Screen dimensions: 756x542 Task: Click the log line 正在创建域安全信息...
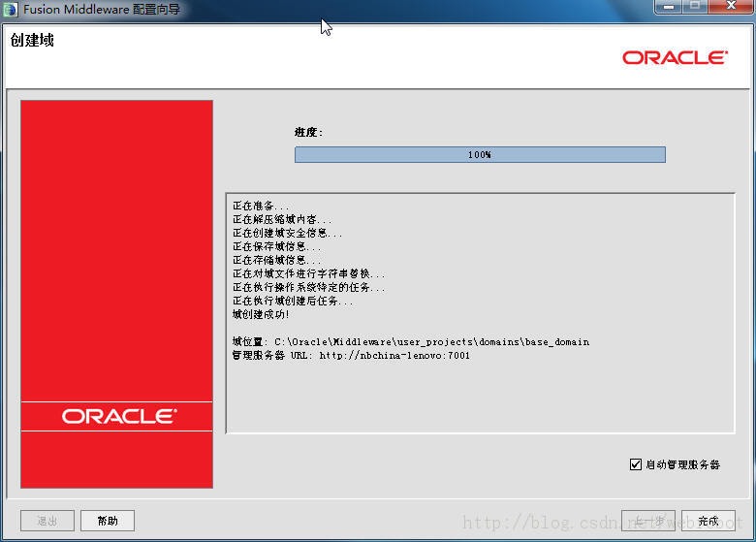click(x=287, y=233)
